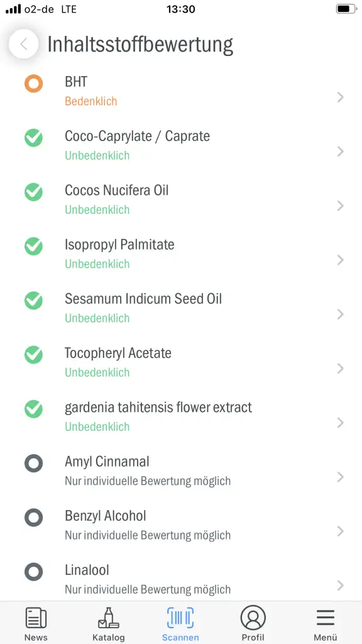Screen dimensions: 362x644
Task: Tap battery indicator in status bar
Action: [x=346, y=9]
